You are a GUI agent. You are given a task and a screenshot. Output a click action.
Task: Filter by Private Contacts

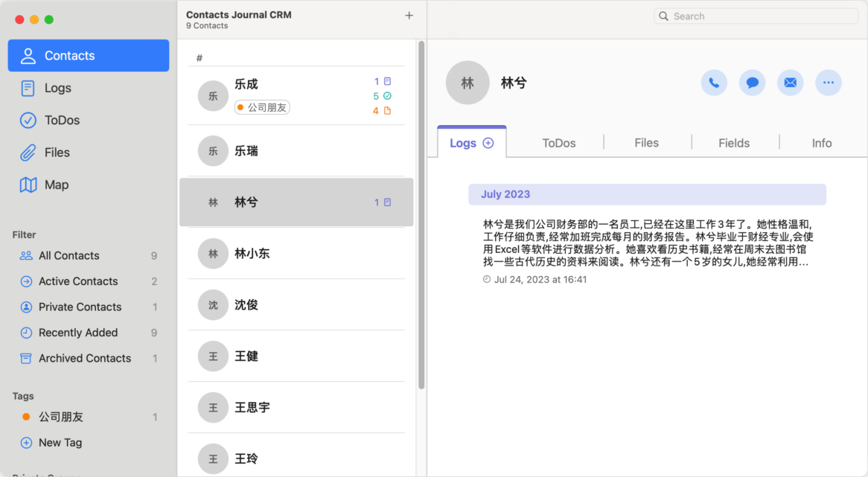[89, 307]
